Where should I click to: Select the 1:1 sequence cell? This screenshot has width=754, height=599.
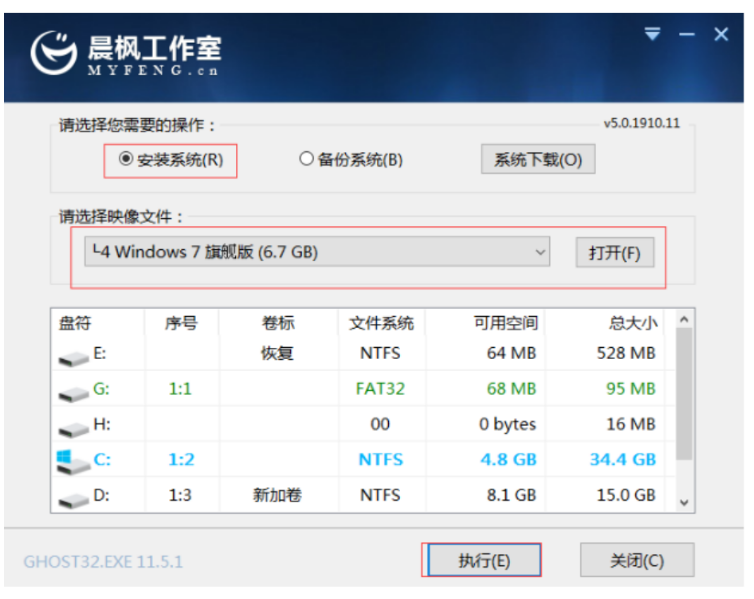pos(180,389)
